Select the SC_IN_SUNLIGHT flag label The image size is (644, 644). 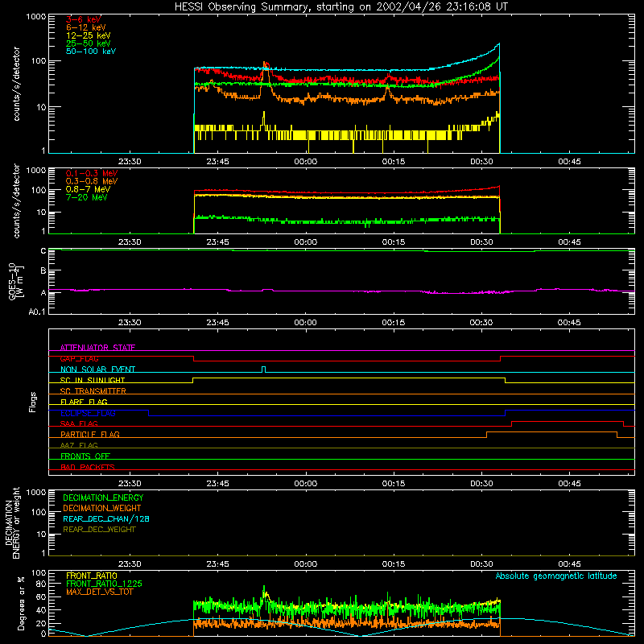(x=93, y=380)
